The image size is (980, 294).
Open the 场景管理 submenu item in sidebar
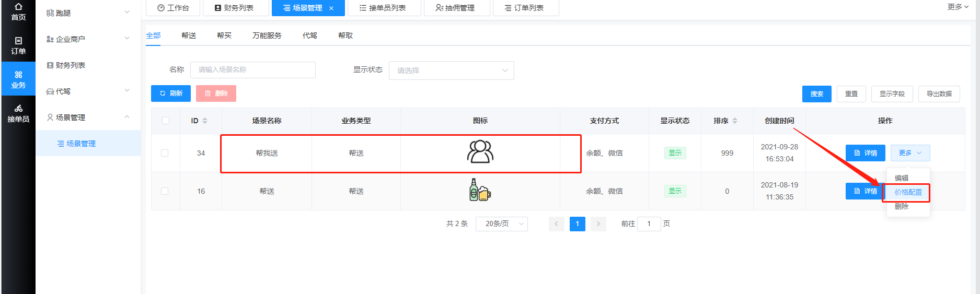[88, 144]
